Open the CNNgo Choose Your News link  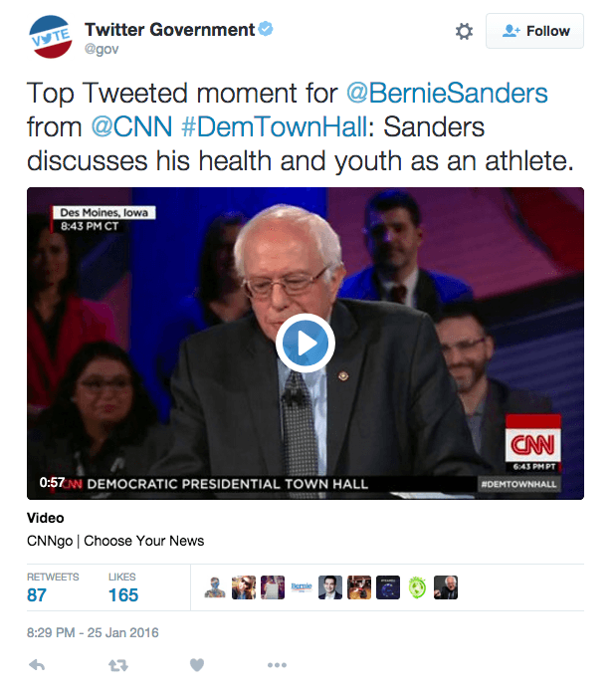115,541
